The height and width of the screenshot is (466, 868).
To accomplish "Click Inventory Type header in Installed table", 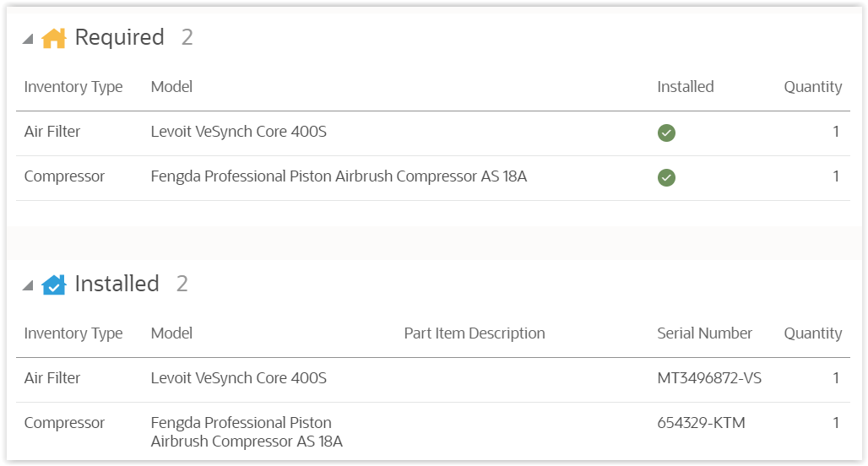I will click(x=73, y=333).
